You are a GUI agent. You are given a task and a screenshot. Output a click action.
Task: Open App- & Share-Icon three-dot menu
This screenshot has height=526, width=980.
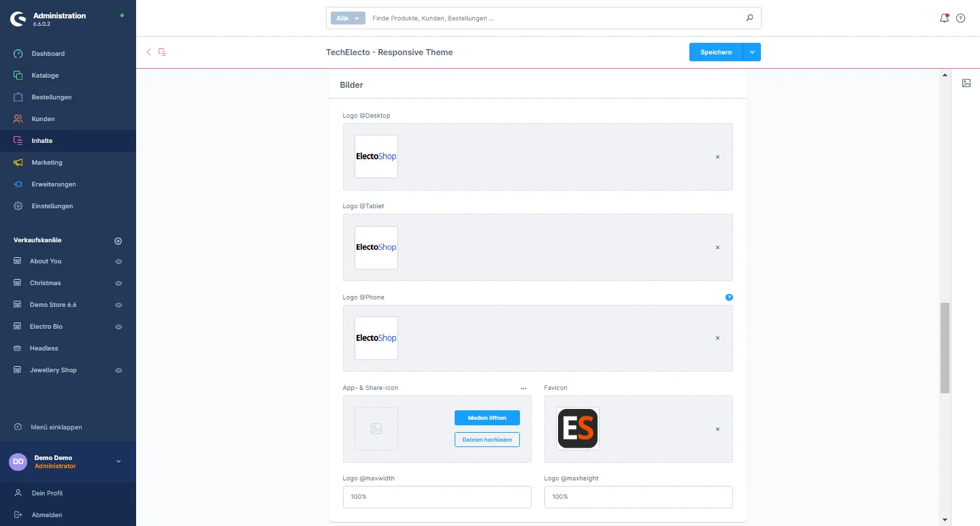[523, 388]
